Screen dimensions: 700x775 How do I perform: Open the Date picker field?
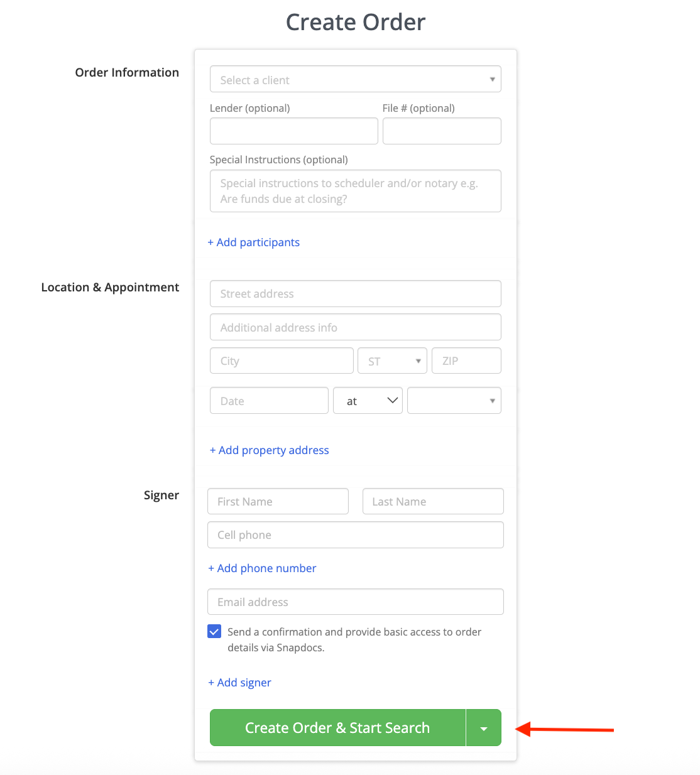click(x=269, y=401)
